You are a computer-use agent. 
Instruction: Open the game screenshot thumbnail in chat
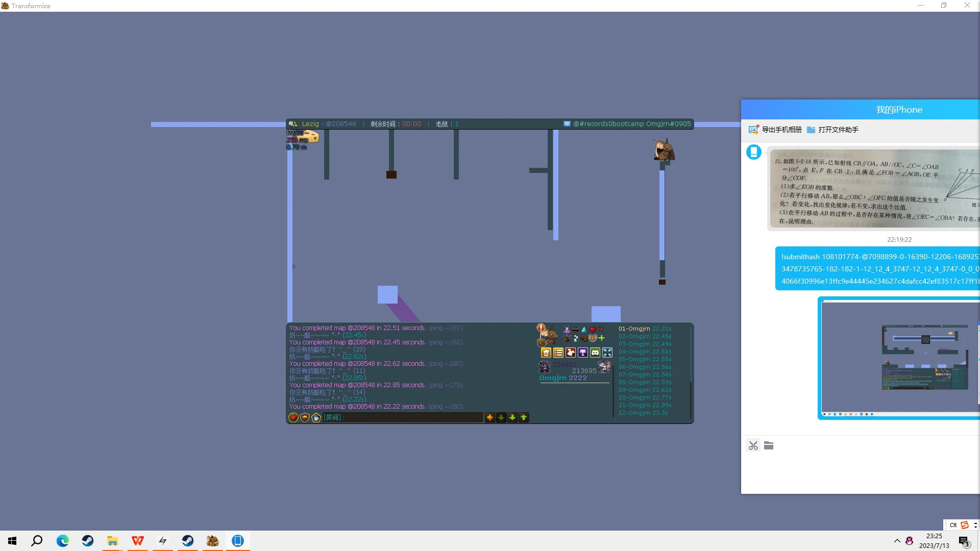pyautogui.click(x=899, y=358)
